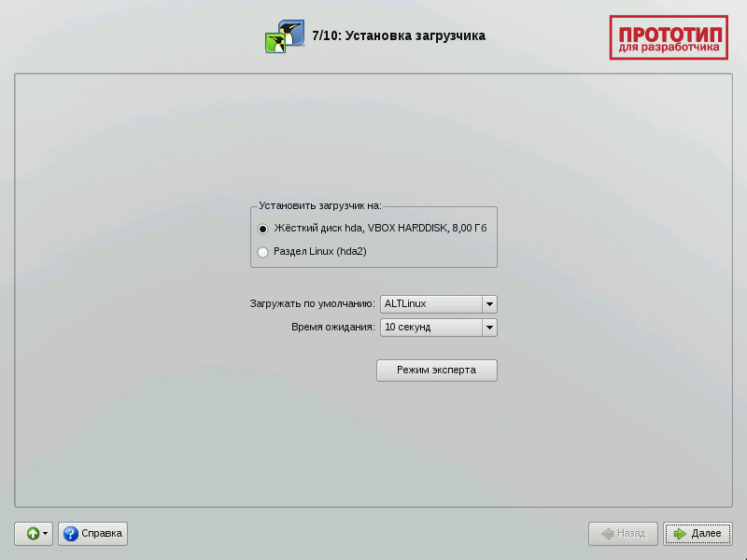
Task: Click the green arrow icon on Далее
Action: pyautogui.click(x=680, y=534)
